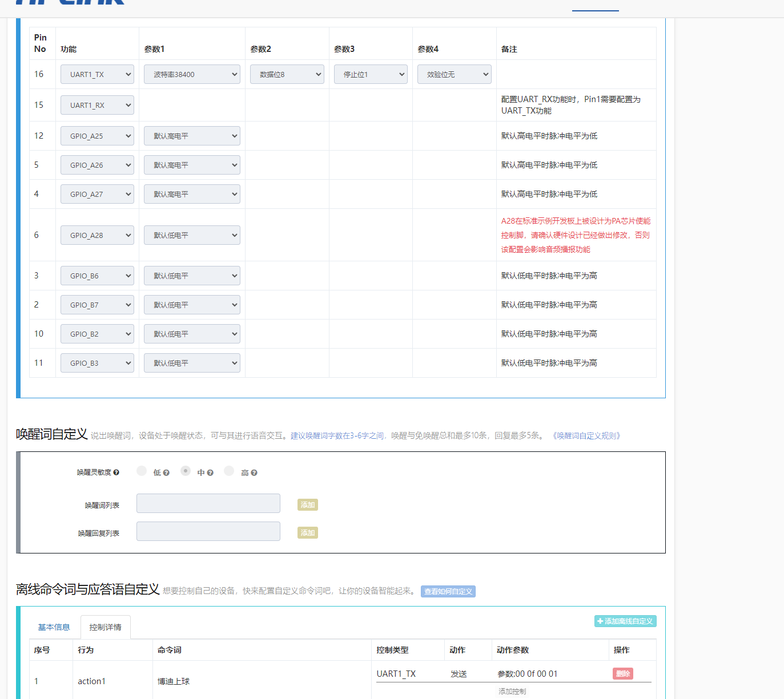This screenshot has height=699, width=784.
Task: Select high wake sensitivity radio 高
Action: coord(229,471)
